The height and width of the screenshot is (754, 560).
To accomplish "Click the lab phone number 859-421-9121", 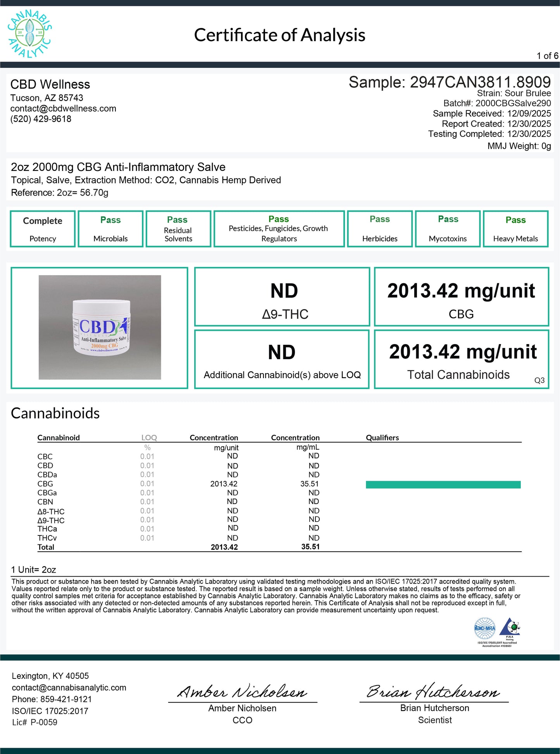I will [x=66, y=699].
